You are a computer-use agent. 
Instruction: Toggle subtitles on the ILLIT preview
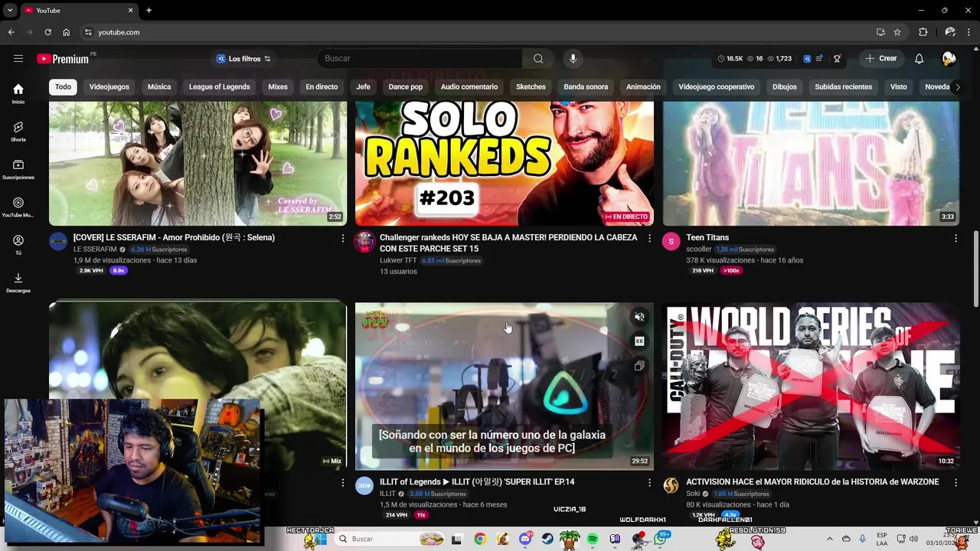pos(639,341)
